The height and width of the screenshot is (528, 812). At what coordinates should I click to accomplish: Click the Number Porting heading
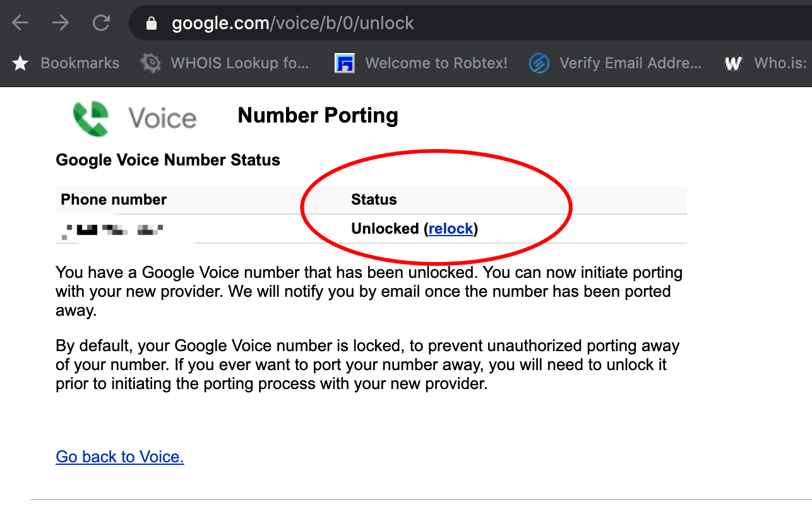318,116
